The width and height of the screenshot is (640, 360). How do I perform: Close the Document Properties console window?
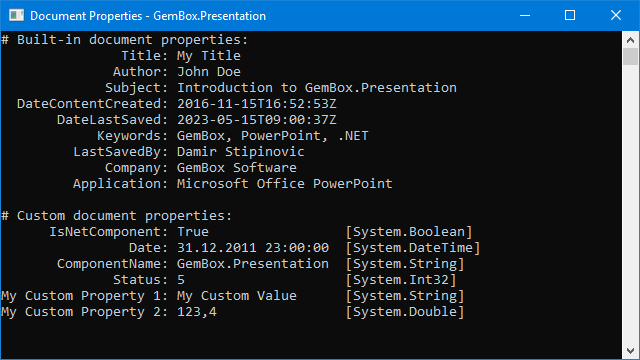[616, 16]
